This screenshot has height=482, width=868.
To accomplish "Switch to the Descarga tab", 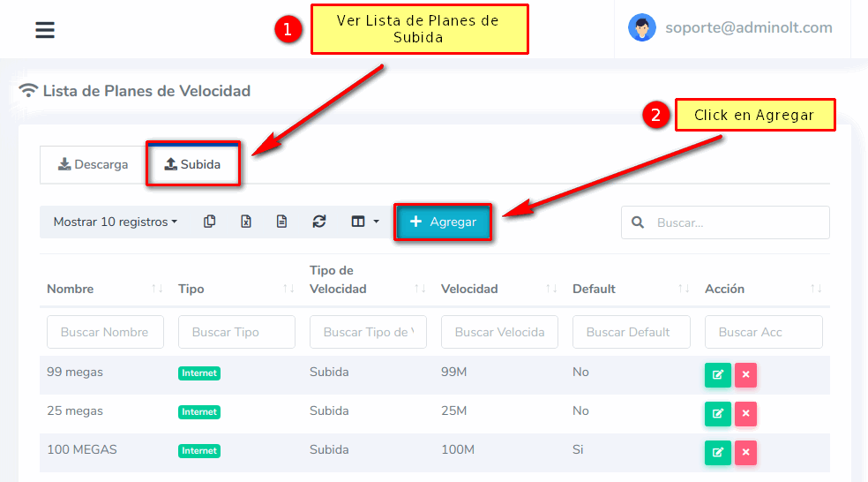I will pos(93,164).
